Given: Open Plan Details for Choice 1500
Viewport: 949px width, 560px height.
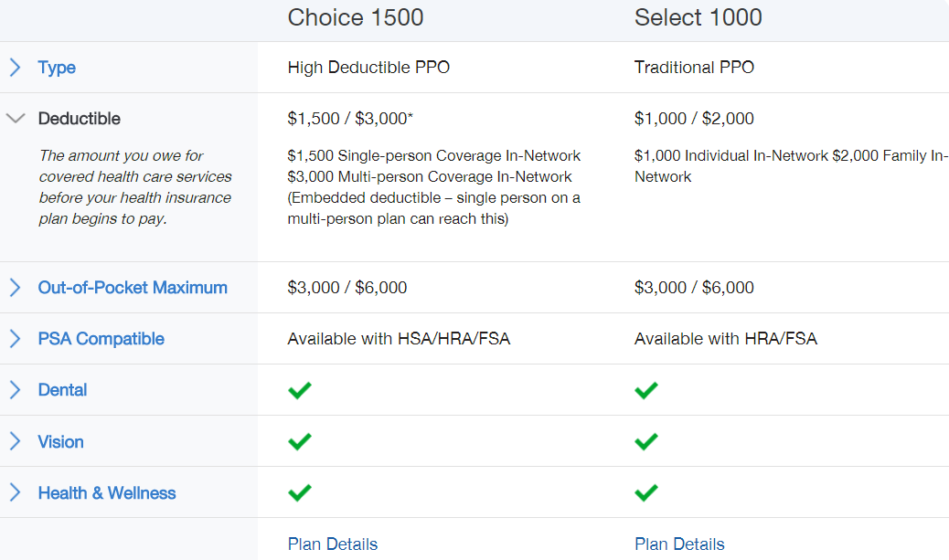Looking at the screenshot, I should (x=332, y=544).
